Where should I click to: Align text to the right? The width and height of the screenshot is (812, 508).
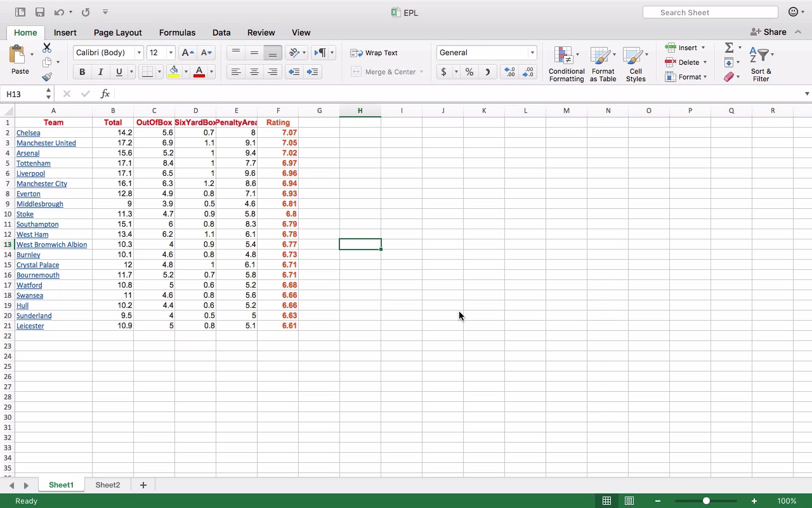click(272, 72)
